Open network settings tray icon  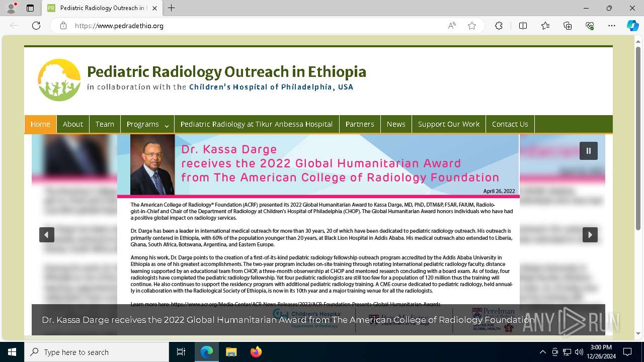click(x=567, y=352)
